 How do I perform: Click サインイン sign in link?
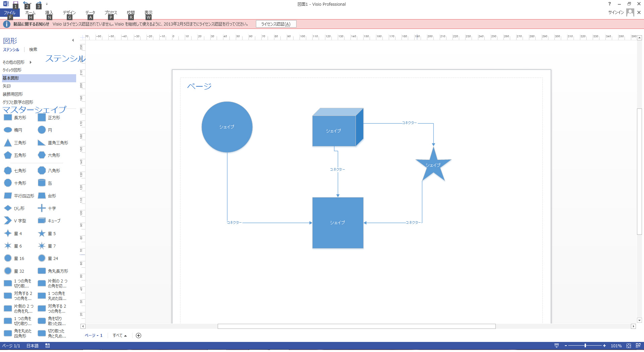[x=616, y=12]
